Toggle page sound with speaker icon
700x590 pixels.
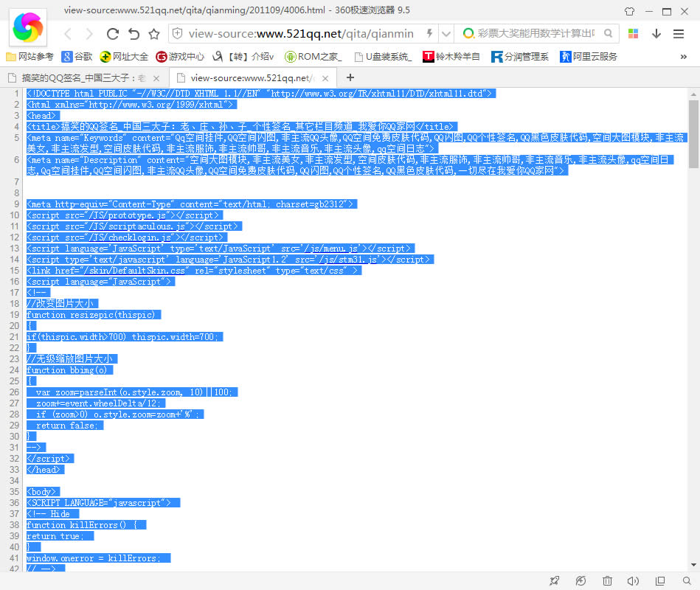tap(633, 581)
